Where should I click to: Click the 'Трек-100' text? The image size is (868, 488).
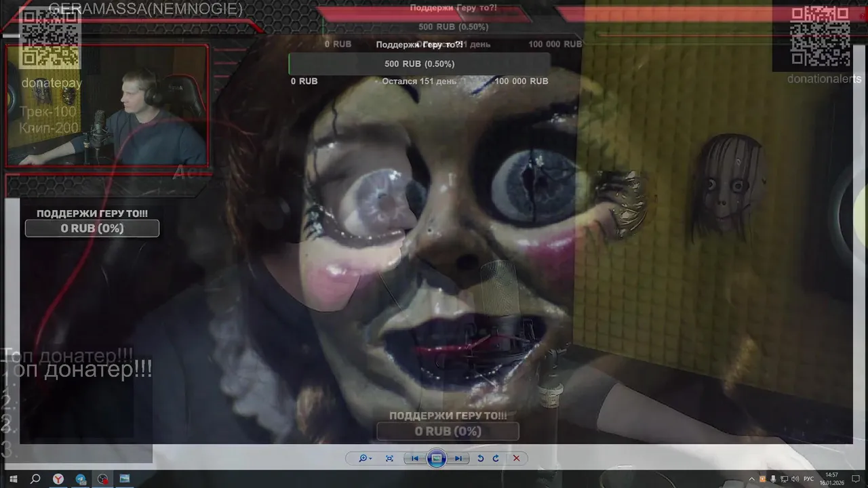coord(48,112)
